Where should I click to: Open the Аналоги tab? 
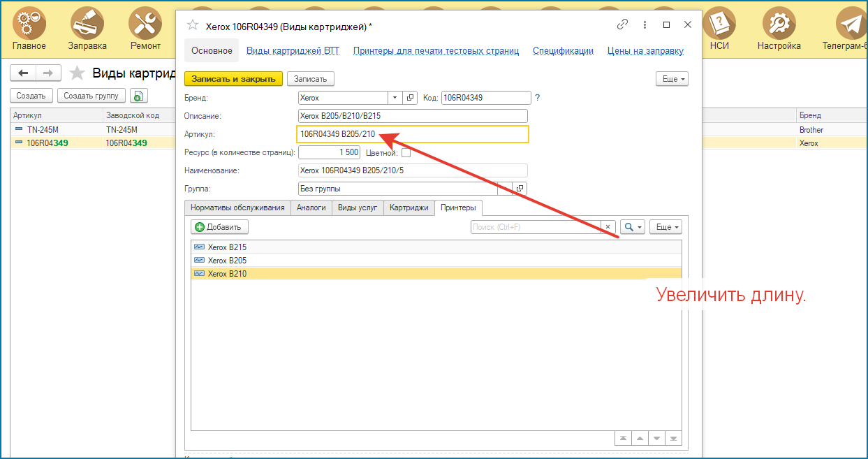311,207
